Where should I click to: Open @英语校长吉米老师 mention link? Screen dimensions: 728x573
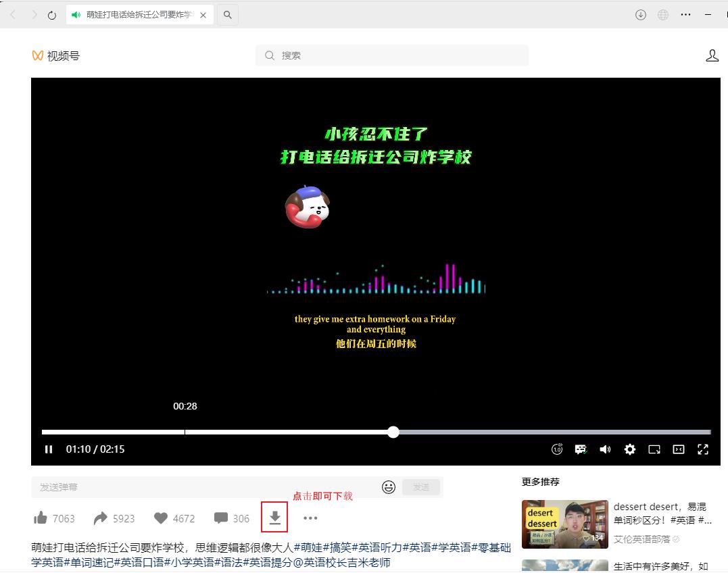click(341, 562)
